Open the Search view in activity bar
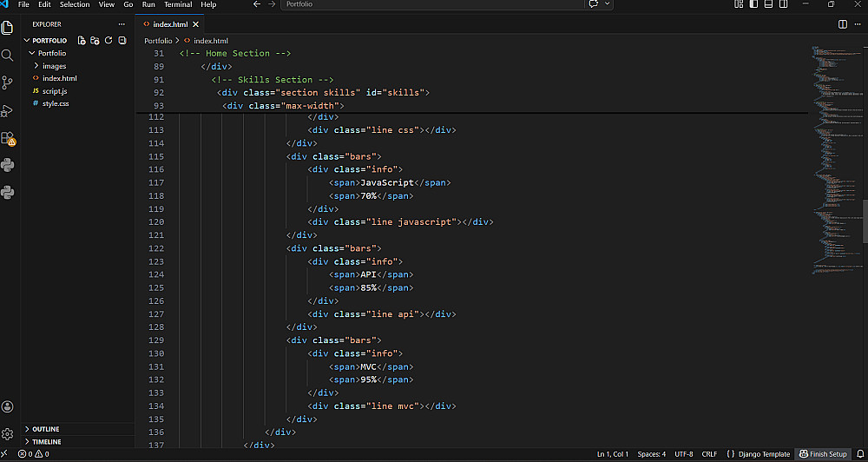 (x=8, y=55)
